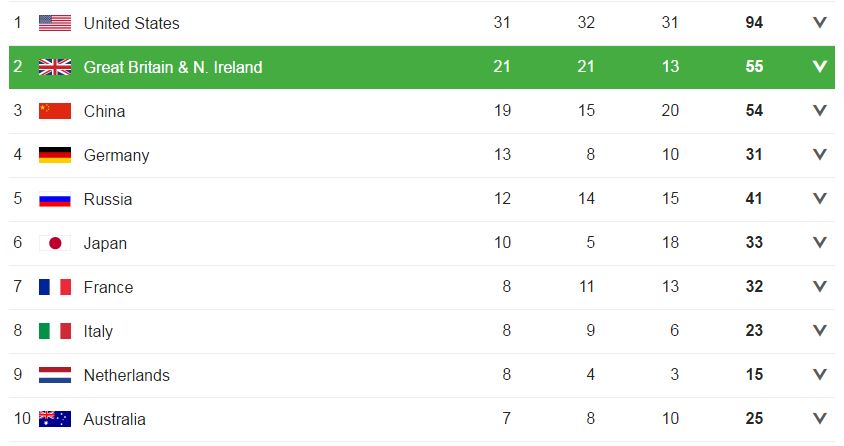Click the Russia flag icon
The height and width of the screenshot is (446, 844).
click(x=55, y=199)
